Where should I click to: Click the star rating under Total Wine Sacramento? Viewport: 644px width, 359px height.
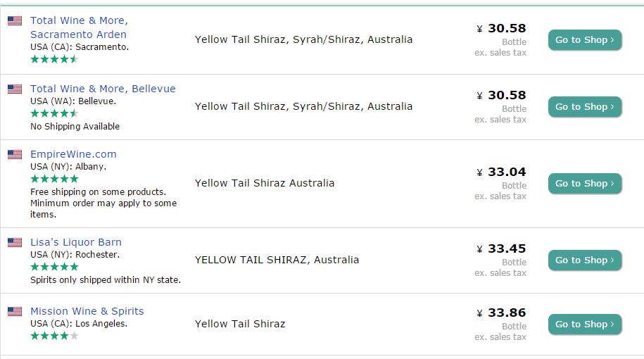pyautogui.click(x=54, y=59)
